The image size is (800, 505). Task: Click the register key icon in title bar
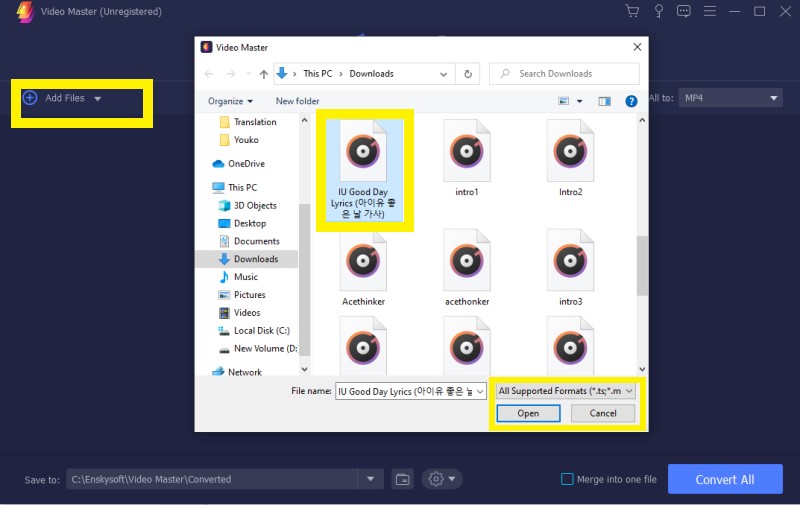[659, 11]
